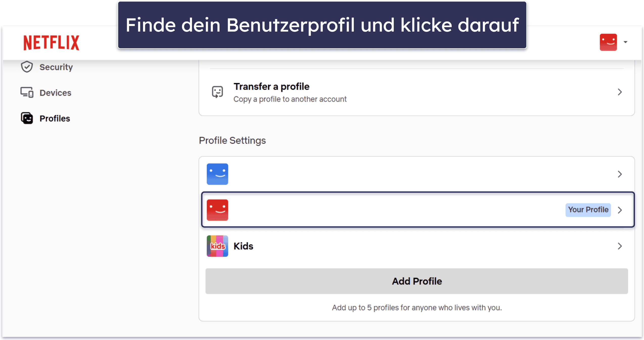The height and width of the screenshot is (340, 644).
Task: Click the Kids profile avatar
Action: 217,246
